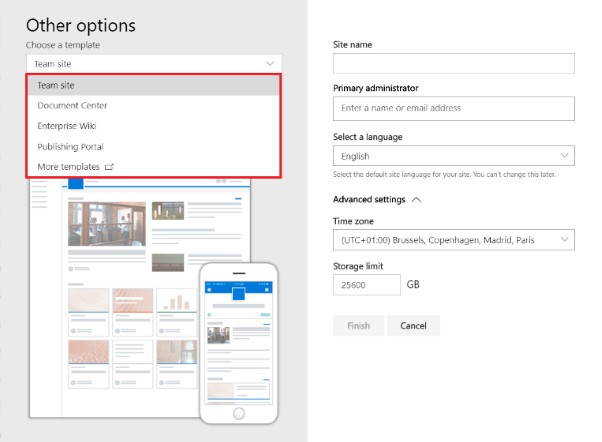Screen dimensions: 602x442
Task: Select Publishing Portal template
Action: [154, 146]
